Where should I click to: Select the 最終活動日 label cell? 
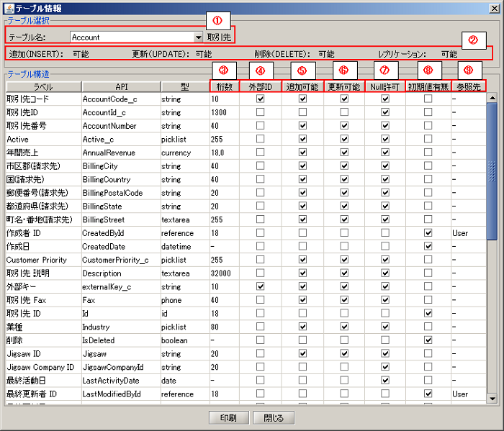(x=43, y=380)
